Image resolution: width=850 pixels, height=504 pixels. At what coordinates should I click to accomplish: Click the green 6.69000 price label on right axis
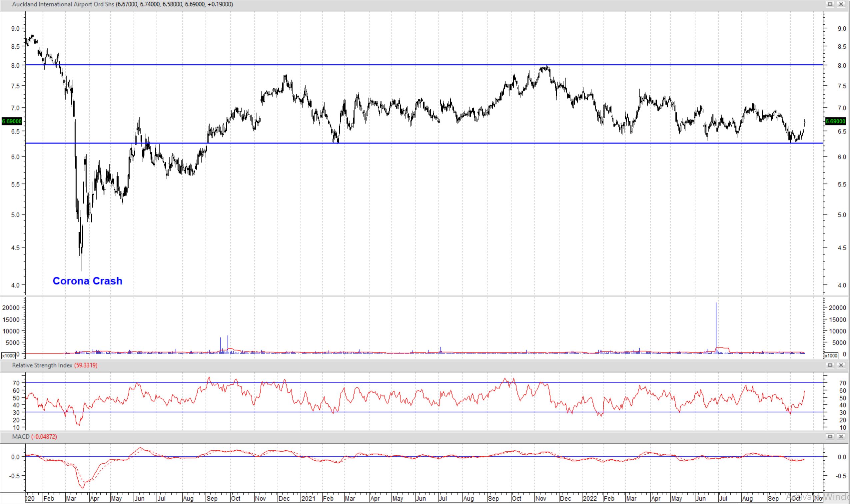[x=835, y=121]
